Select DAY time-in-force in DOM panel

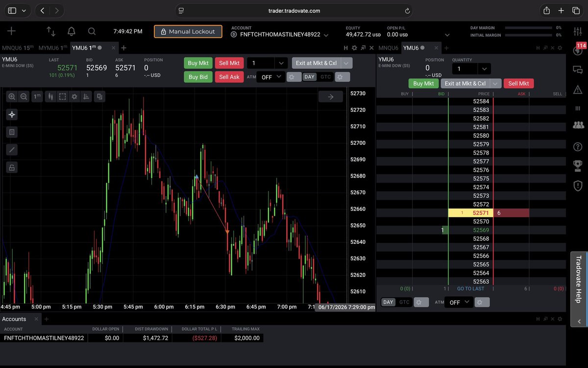click(x=388, y=302)
